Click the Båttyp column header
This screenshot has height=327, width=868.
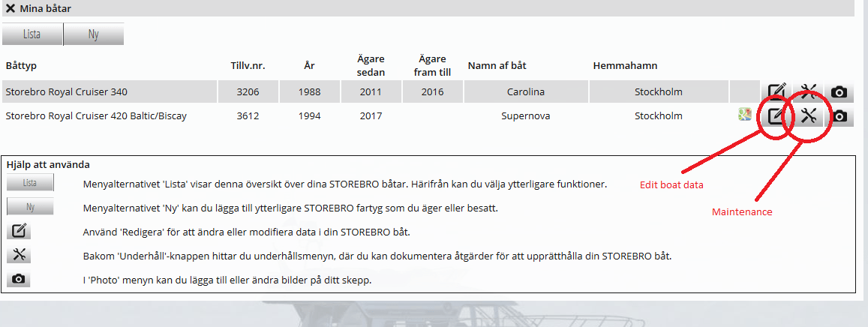[x=21, y=66]
